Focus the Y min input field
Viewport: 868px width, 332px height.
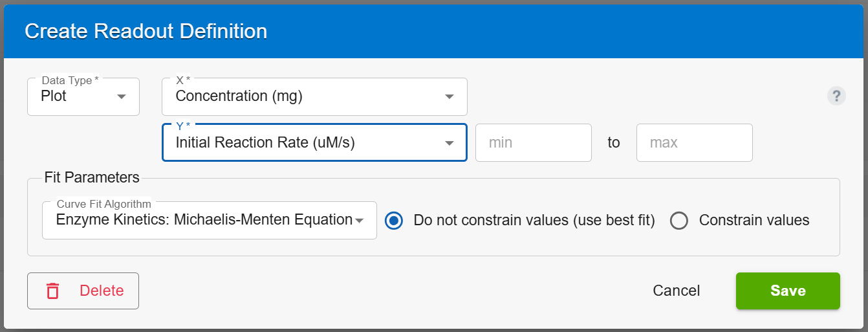coord(534,142)
